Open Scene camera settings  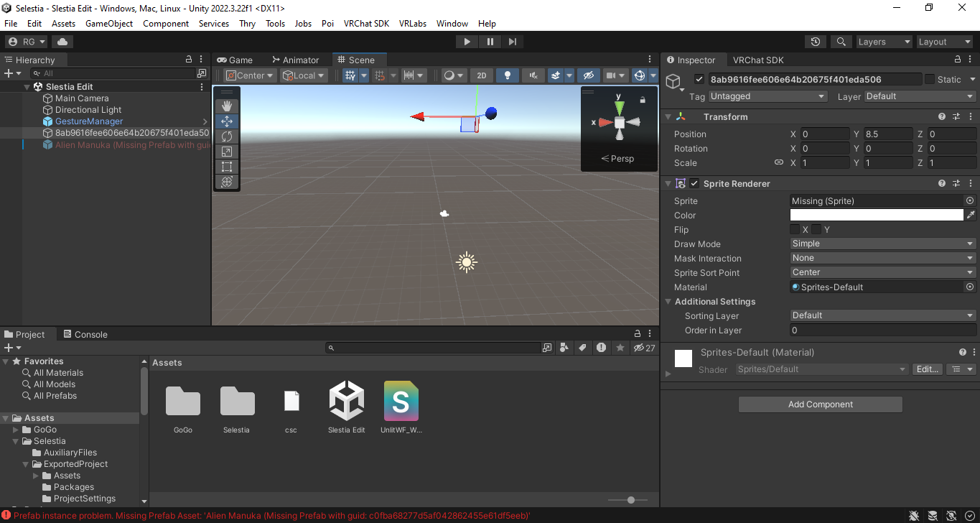pyautogui.click(x=615, y=75)
